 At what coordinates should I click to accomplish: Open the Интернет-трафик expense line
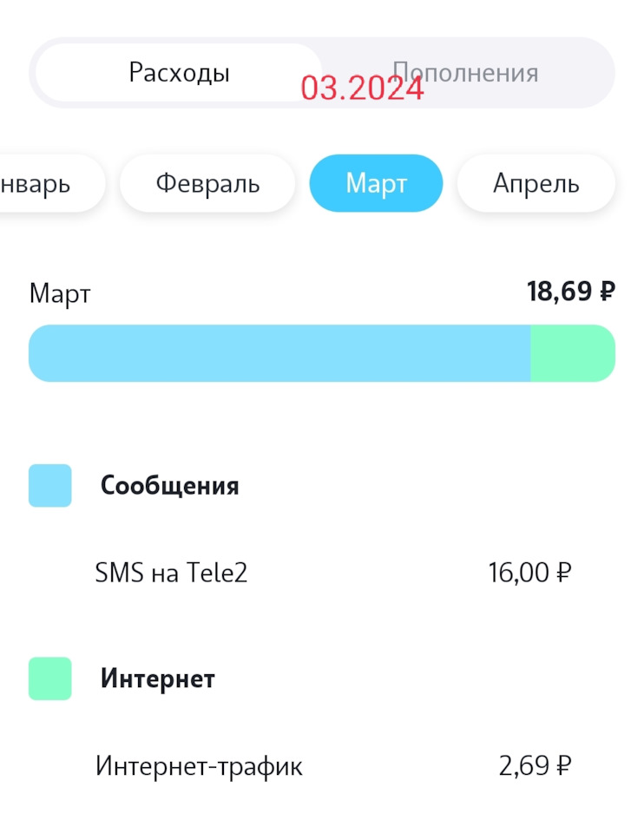coord(199,766)
